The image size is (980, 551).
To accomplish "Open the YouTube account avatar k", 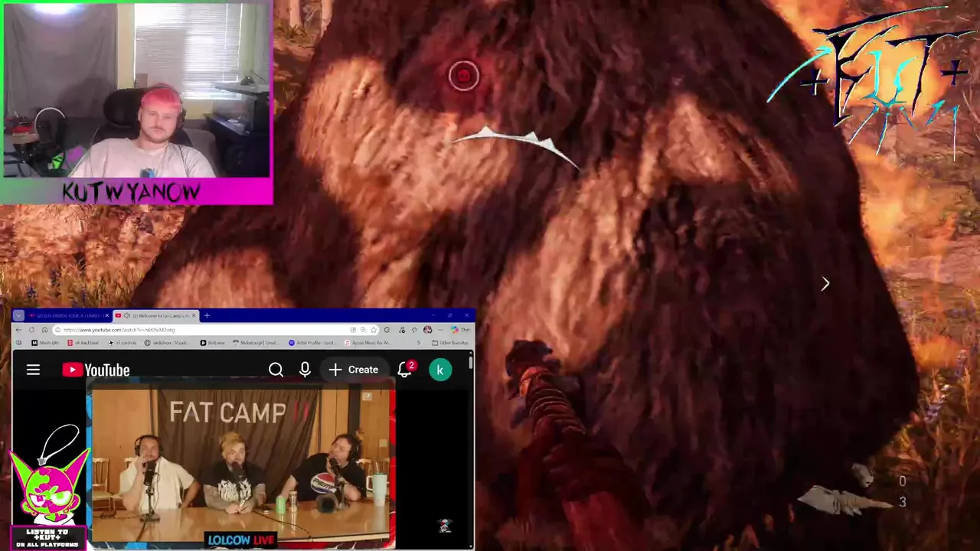I will (x=440, y=370).
